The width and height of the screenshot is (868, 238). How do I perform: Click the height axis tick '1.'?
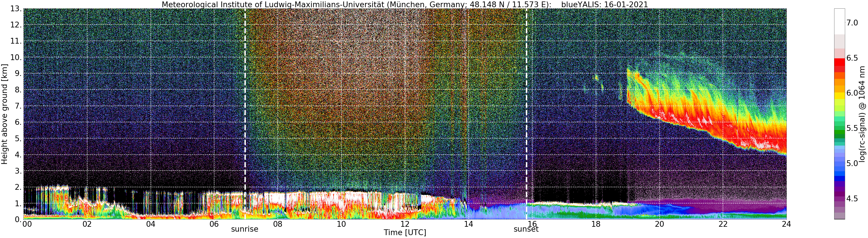point(18,203)
